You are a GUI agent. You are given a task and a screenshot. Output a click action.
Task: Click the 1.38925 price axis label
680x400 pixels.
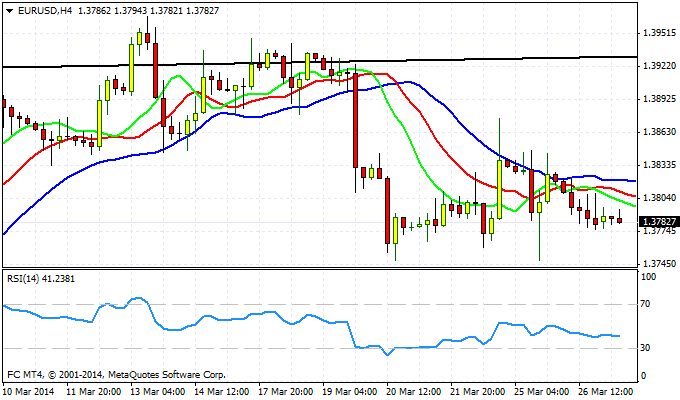tap(660, 99)
